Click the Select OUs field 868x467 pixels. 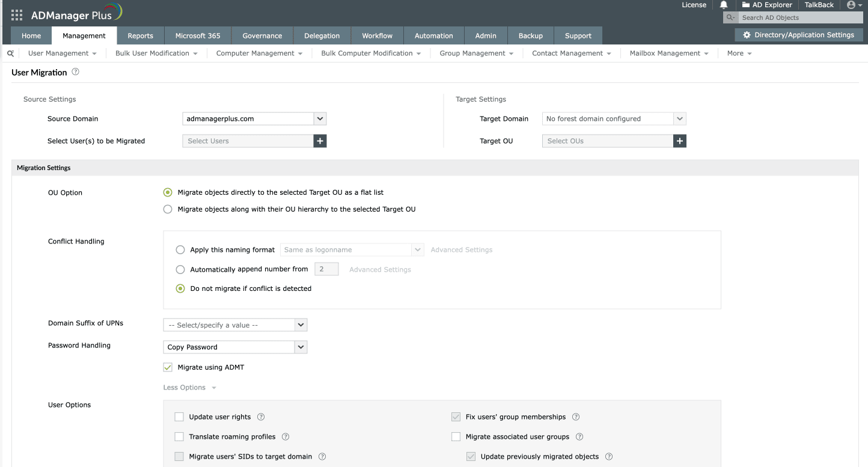[x=608, y=141]
